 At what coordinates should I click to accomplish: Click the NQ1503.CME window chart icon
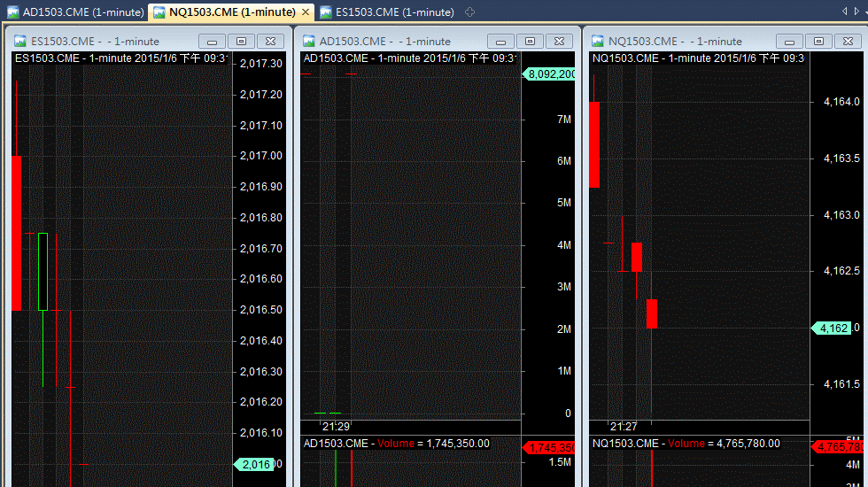(598, 41)
